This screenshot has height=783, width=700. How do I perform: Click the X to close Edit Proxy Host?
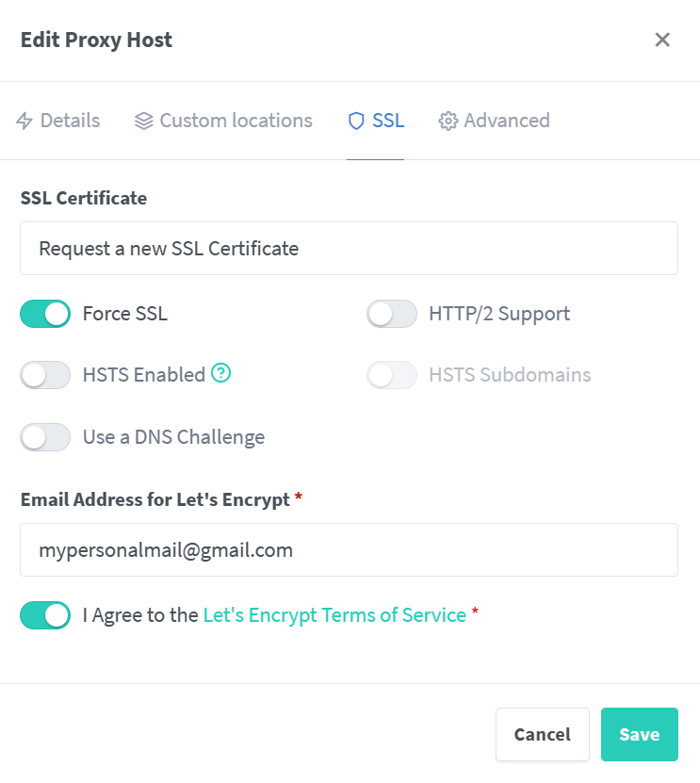[x=662, y=40]
